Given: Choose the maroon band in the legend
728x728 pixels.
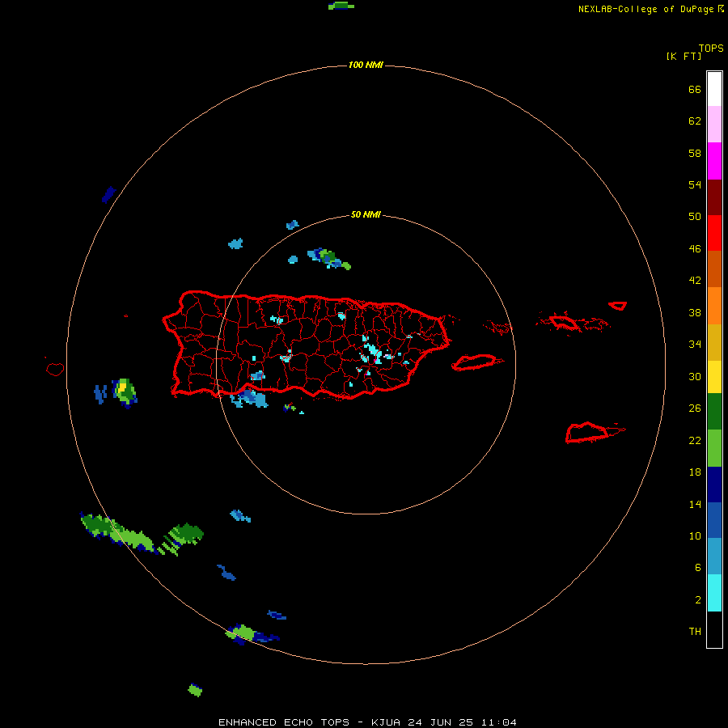Looking at the screenshot, I should [x=714, y=197].
